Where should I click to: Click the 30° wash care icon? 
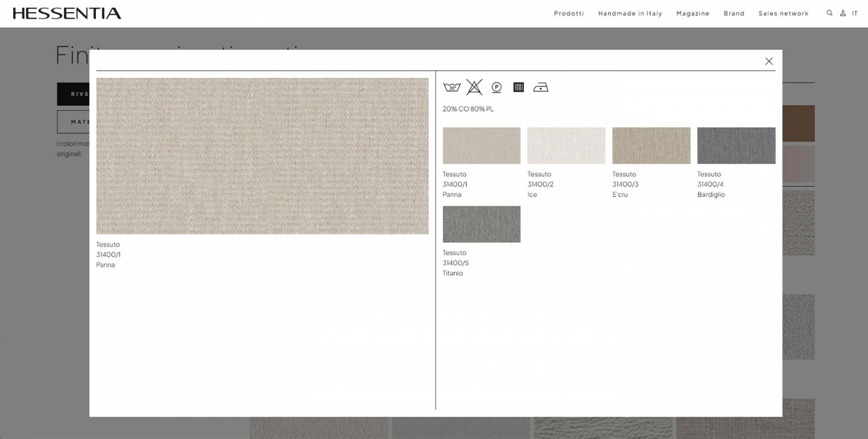click(452, 87)
